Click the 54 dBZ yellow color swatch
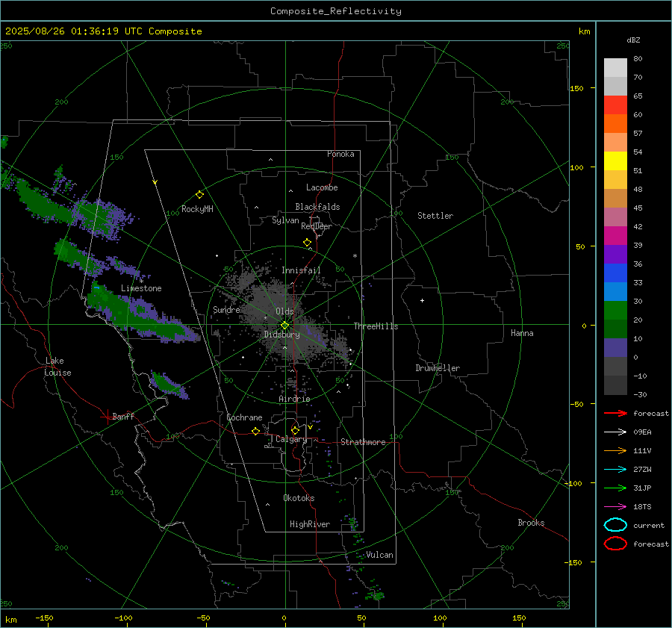Screen dimensions: 672x628 615,161
